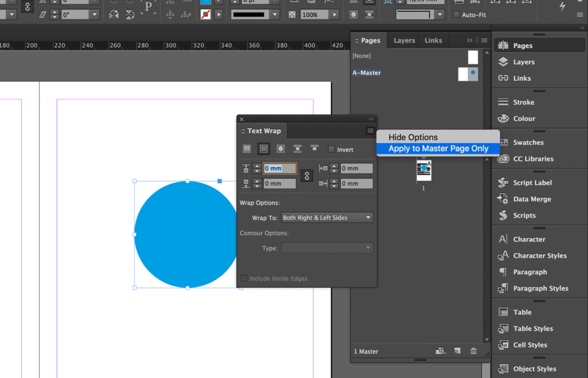588x378 pixels.
Task: Select the Wrap around object shape icon
Action: 280,149
